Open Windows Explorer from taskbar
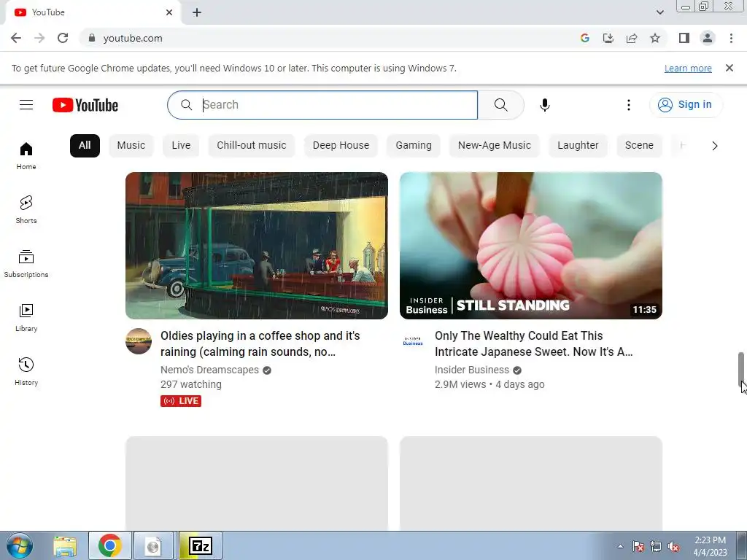The height and width of the screenshot is (560, 747). coord(65,546)
